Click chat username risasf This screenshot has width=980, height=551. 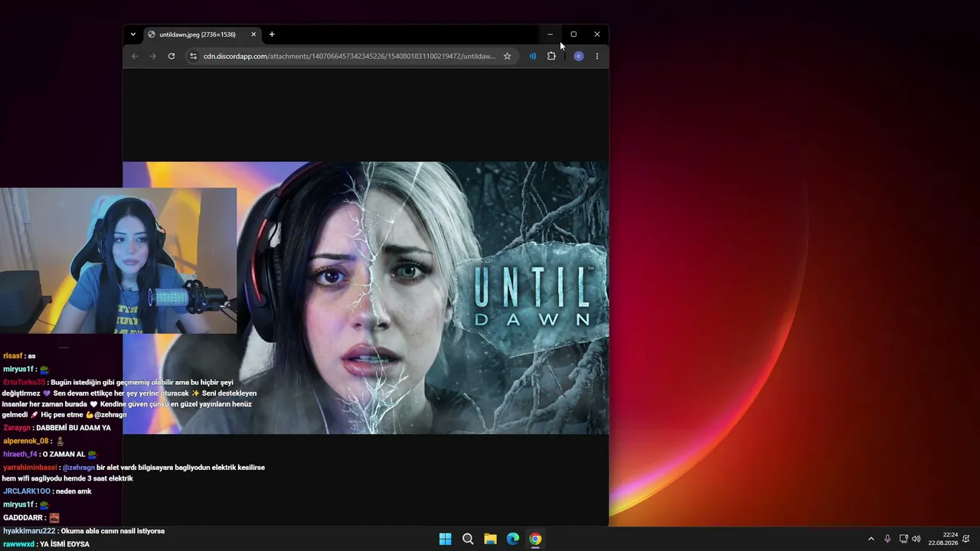coord(13,356)
